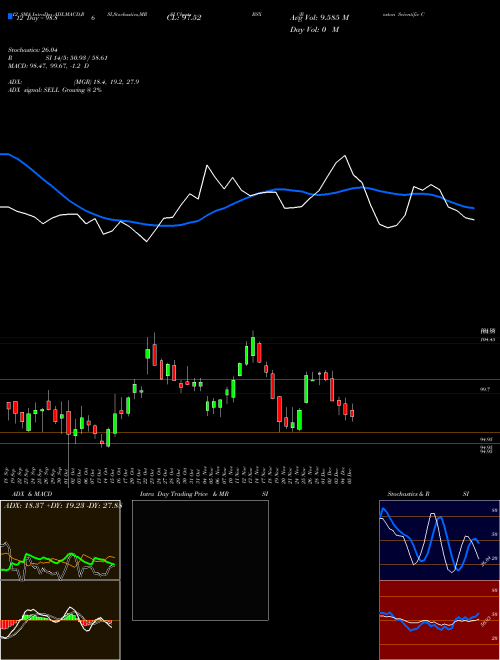This screenshot has width=500, height=660.
Task: Click the tallest green candlestick near 104
Action: (253, 344)
